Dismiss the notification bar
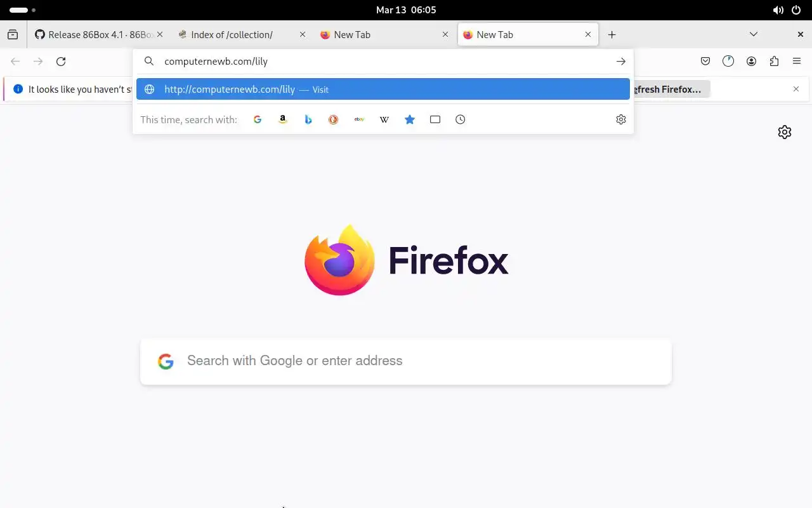Image resolution: width=812 pixels, height=508 pixels. pyautogui.click(x=796, y=89)
